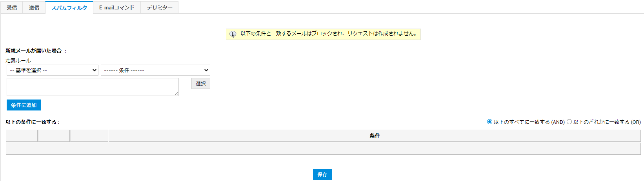Go to the E-mailコマンド tab
Image resolution: width=644 pixels, height=181 pixels.
117,7
